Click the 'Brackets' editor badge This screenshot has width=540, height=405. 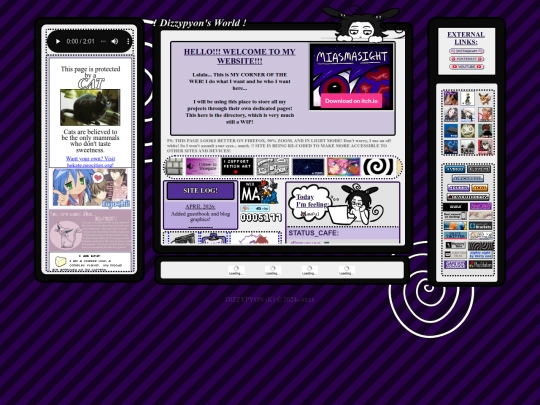[x=480, y=226]
